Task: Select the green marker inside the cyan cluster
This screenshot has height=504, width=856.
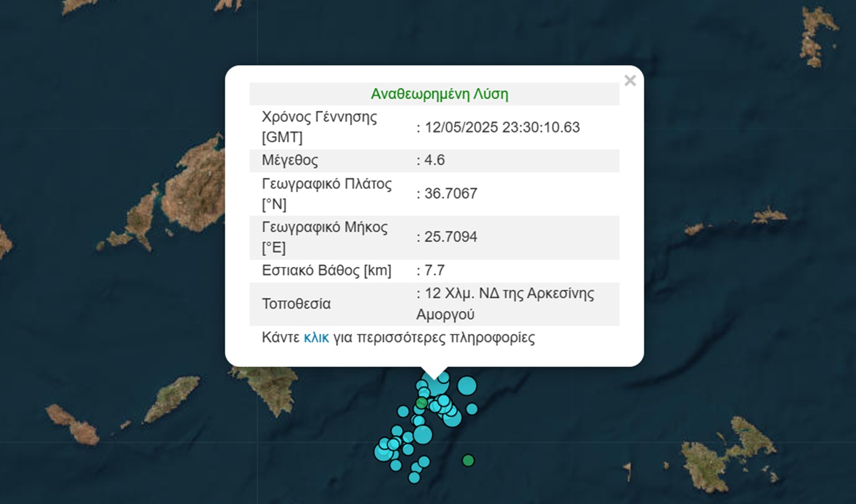Action: (421, 402)
